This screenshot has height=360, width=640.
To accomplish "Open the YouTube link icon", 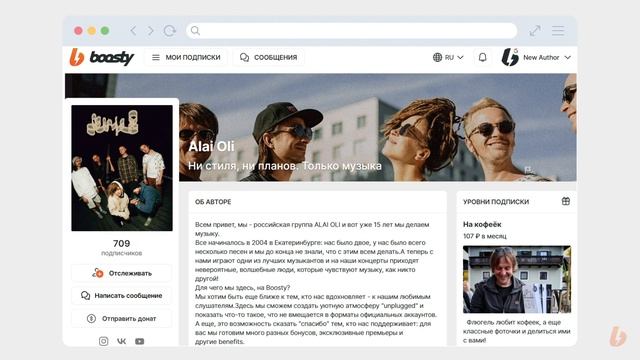I will [140, 341].
